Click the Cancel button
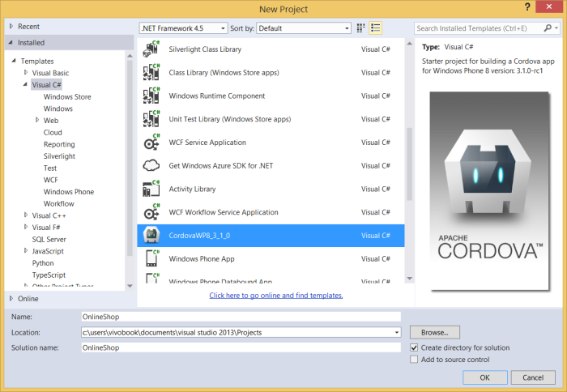This screenshot has height=392, width=567. coord(533,377)
